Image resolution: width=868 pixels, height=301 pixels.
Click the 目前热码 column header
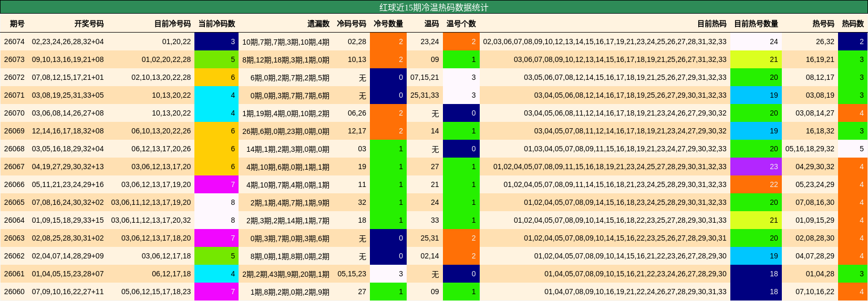(712, 24)
